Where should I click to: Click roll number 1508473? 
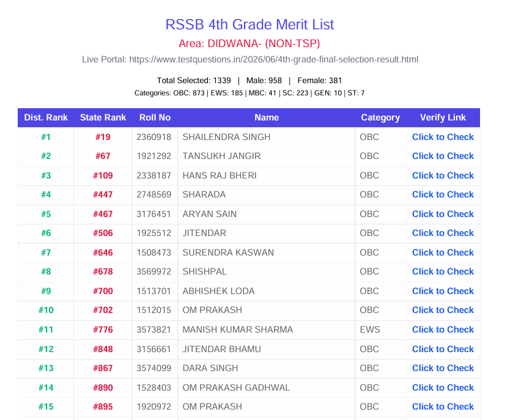coord(154,252)
